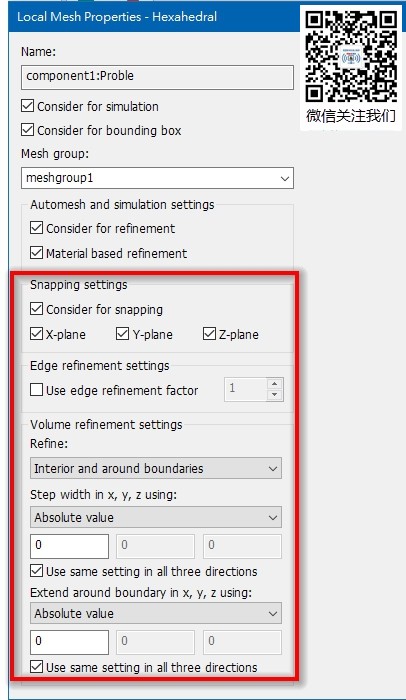Toggle Y-plane snapping checkbox
The width and height of the screenshot is (406, 700).
122,334
